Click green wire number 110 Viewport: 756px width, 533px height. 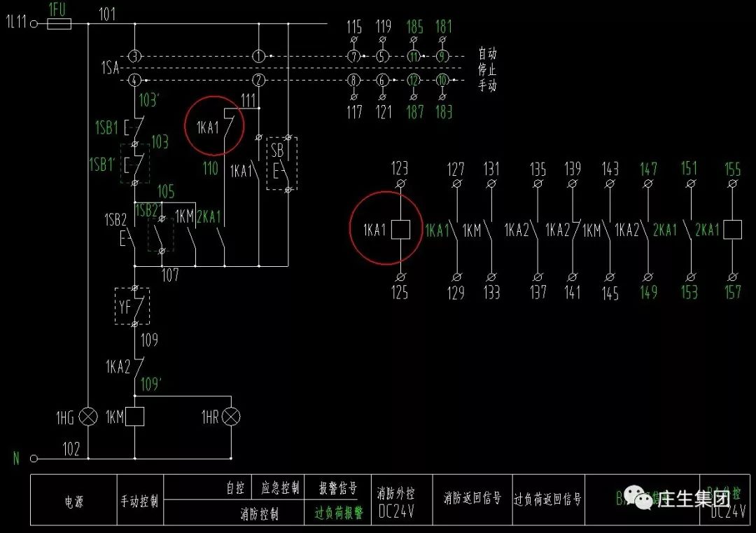click(210, 168)
